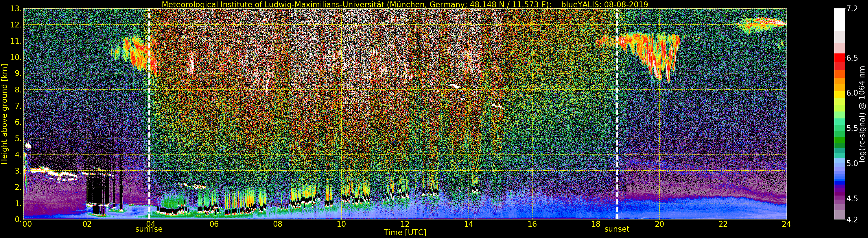Click the '10.' height tick label
The image size is (868, 238).
[x=16, y=57]
